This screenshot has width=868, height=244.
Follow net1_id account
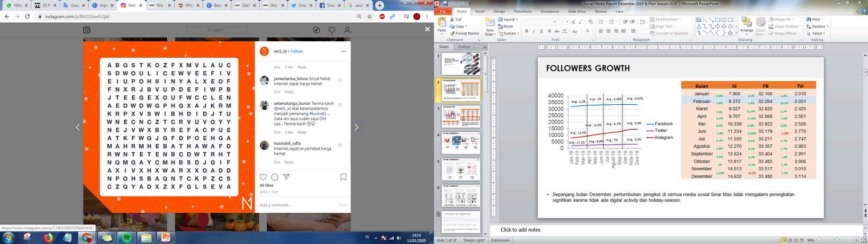point(297,51)
